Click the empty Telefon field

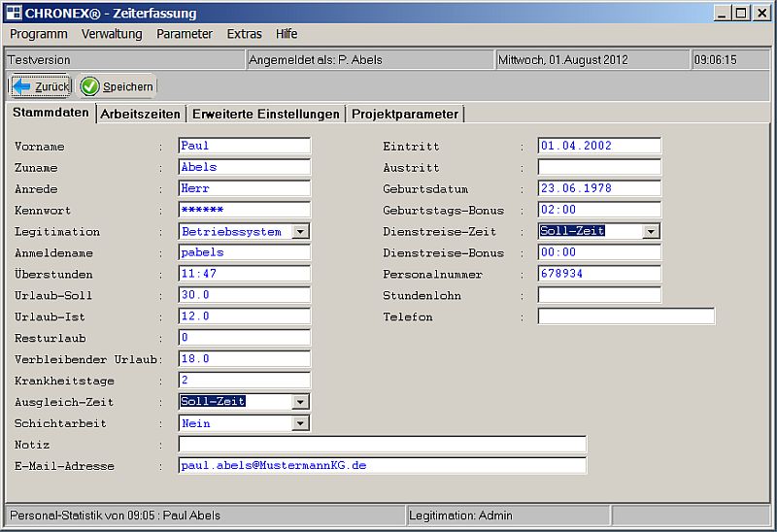click(626, 316)
